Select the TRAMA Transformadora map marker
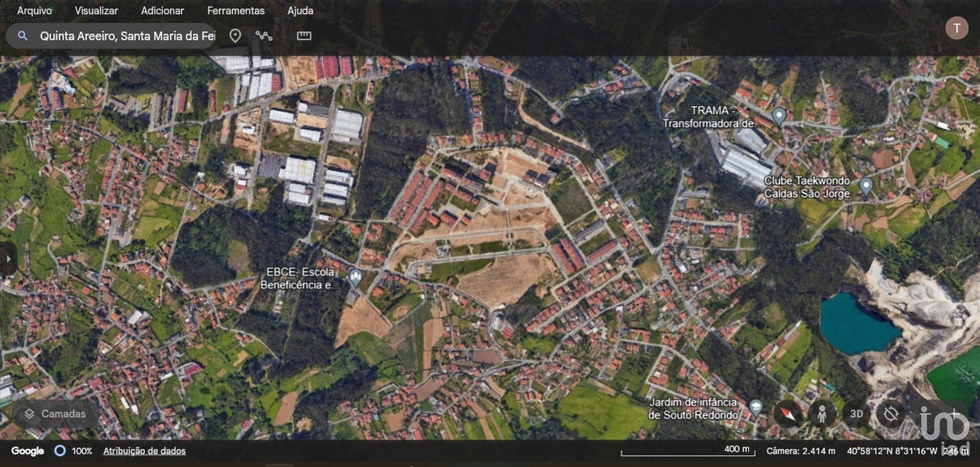 tap(778, 115)
